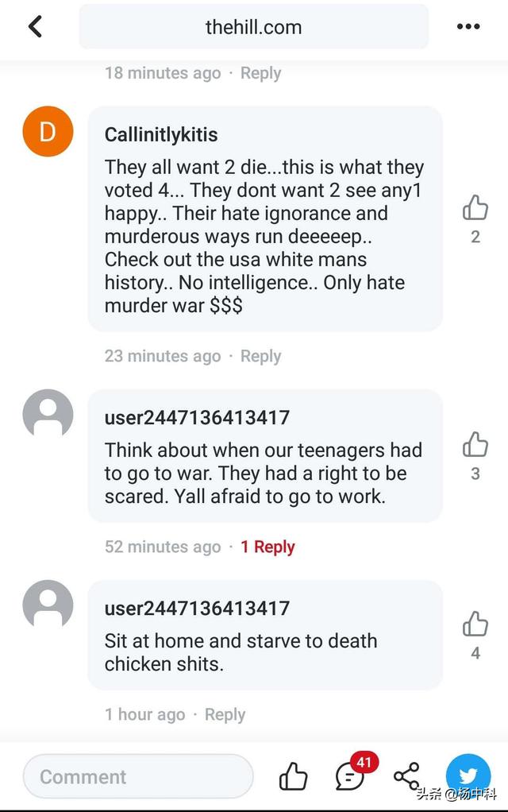Tap the share icon in bottom bar
The width and height of the screenshot is (508, 812).
pyautogui.click(x=406, y=775)
